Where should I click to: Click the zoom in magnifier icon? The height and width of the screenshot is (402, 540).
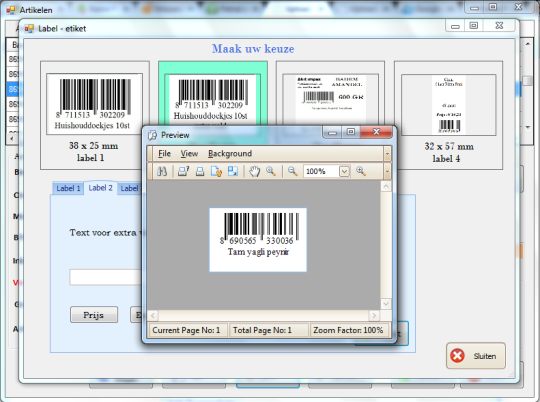[361, 171]
